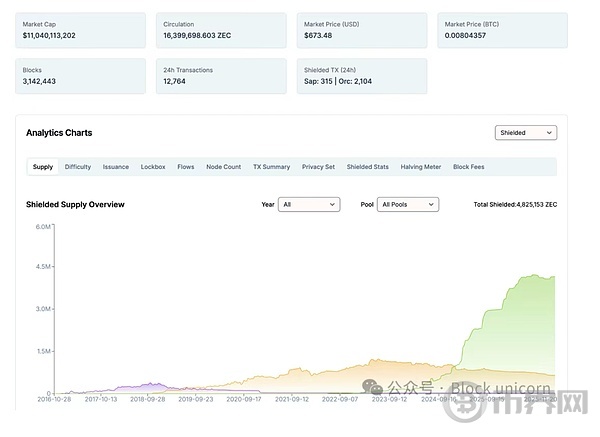Open the Shielded dropdown in Analytics Charts
Image resolution: width=600 pixels, height=437 pixels.
tap(526, 132)
